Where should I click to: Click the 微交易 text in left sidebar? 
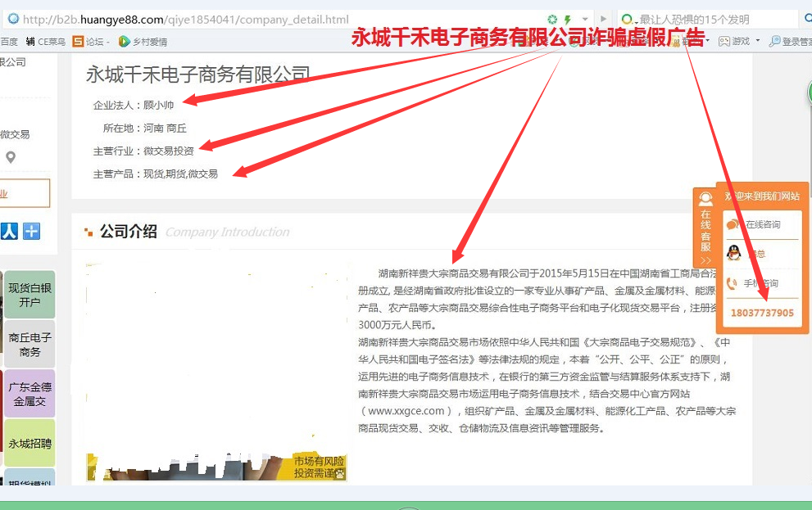coord(15,134)
